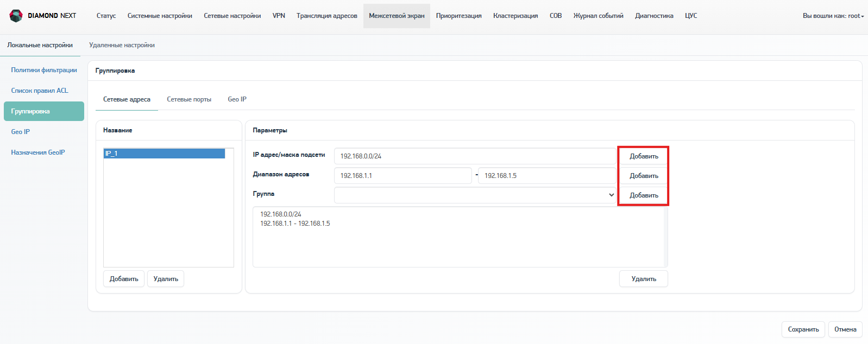Click Удалить under parameters list
The height and width of the screenshot is (344, 868).
(644, 279)
